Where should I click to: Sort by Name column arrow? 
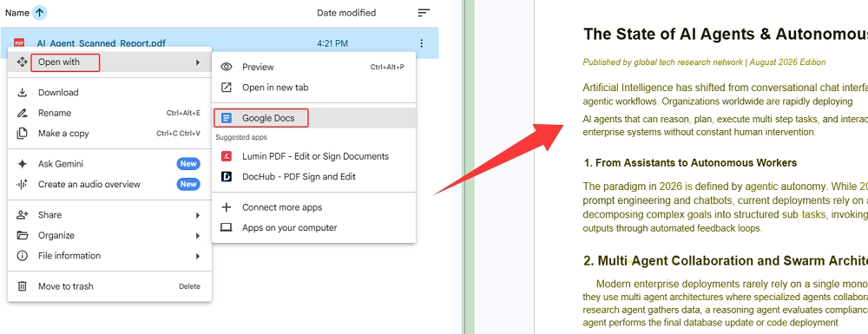39,13
